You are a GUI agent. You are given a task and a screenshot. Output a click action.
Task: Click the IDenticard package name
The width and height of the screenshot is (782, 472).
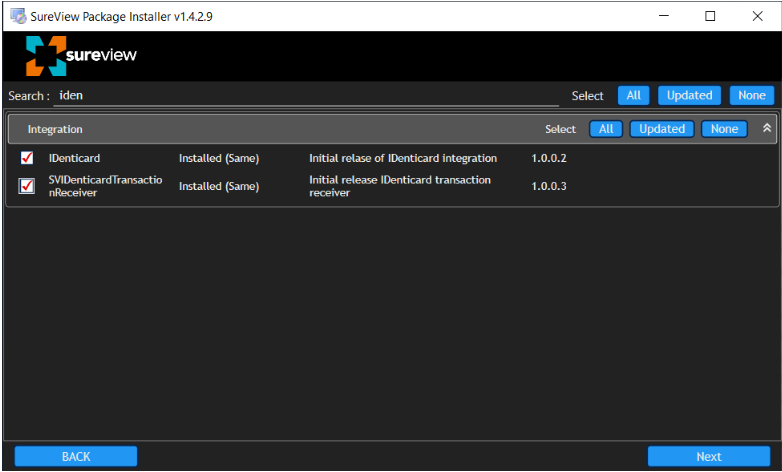coord(74,158)
